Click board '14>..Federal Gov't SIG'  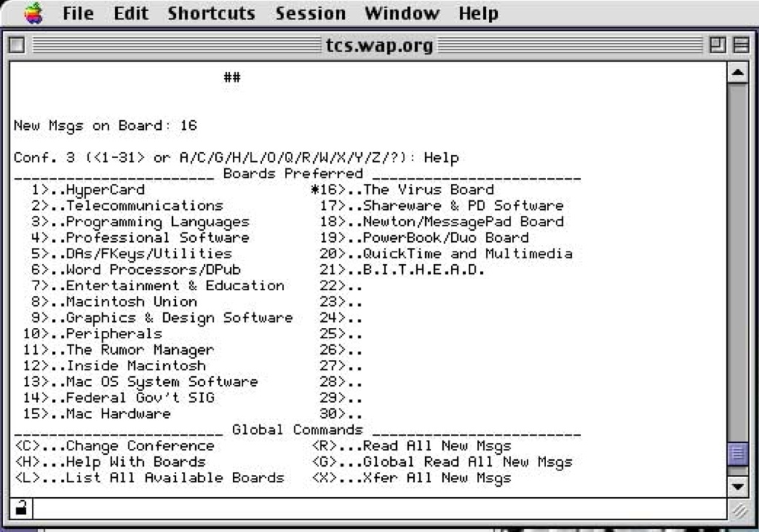tap(118, 398)
